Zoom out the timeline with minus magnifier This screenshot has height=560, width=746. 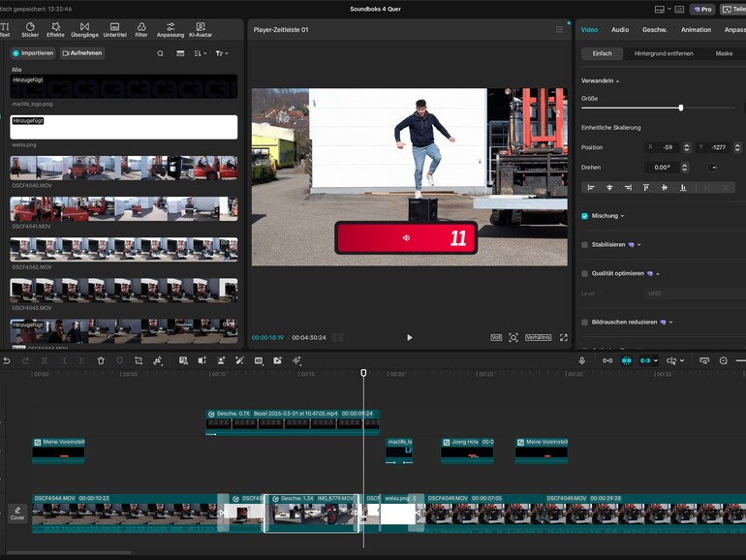tap(723, 360)
